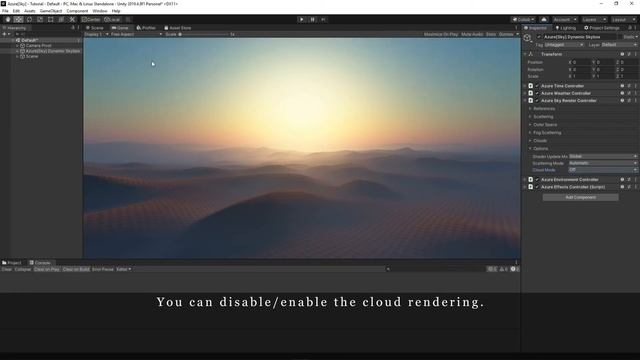Screen dimensions: 640x360
Task: Click the Position X input field
Action: point(581,62)
